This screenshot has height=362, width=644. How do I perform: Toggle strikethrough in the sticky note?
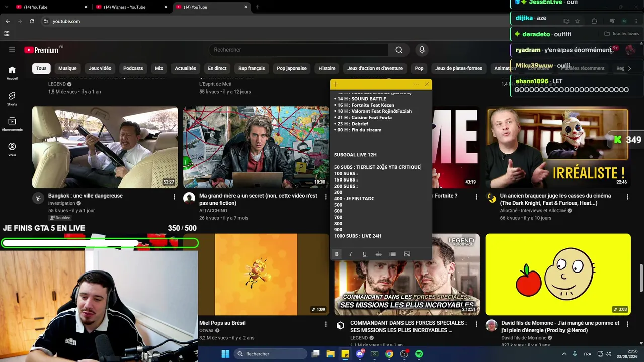coord(379,254)
